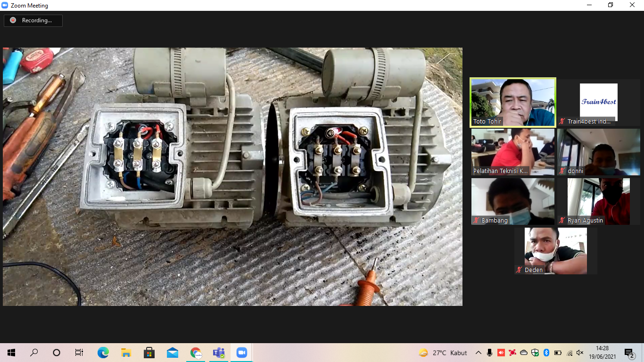644x362 pixels.
Task: Click the Recording indicator button
Action: (x=33, y=20)
